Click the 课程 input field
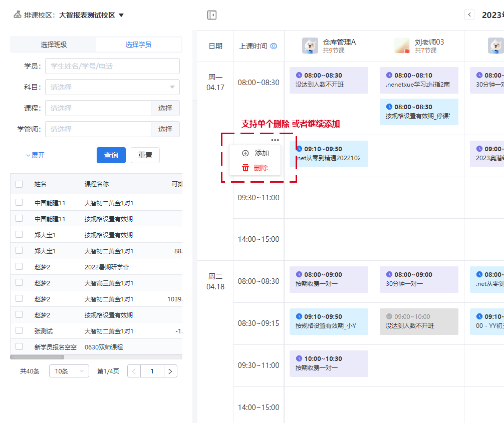Screen dimensions: 504x423 [98, 108]
